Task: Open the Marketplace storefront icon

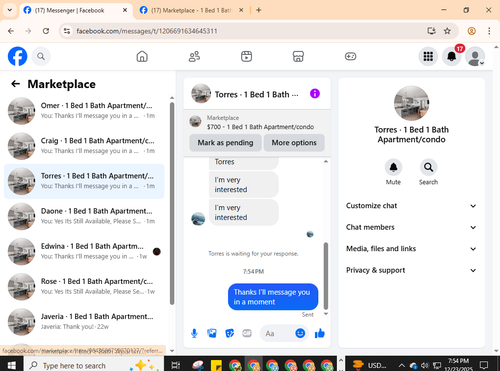Action: point(298,56)
